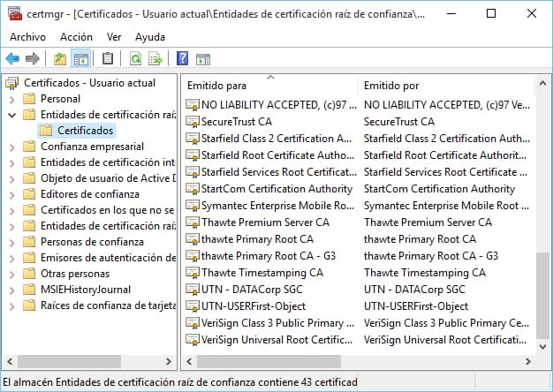Open the Acción menu
The image size is (553, 392).
click(x=76, y=37)
